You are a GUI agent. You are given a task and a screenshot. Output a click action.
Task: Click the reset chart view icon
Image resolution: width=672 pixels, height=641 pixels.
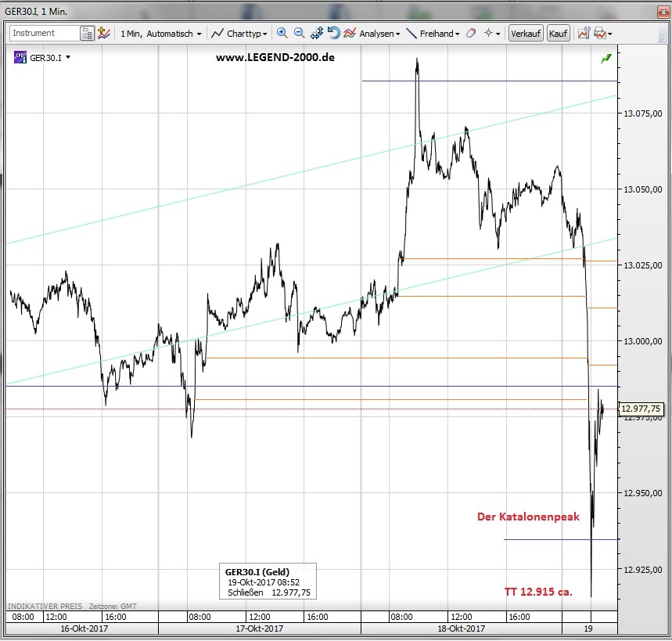tap(333, 34)
